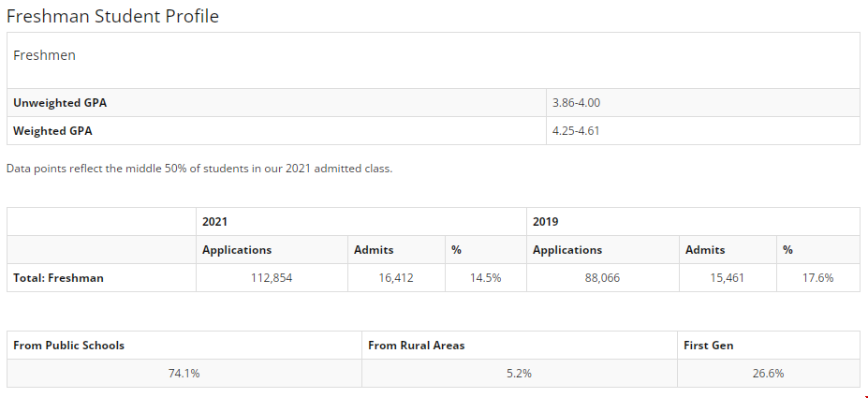The height and width of the screenshot is (398, 868).
Task: Click the First Gen column header
Action: click(x=709, y=346)
